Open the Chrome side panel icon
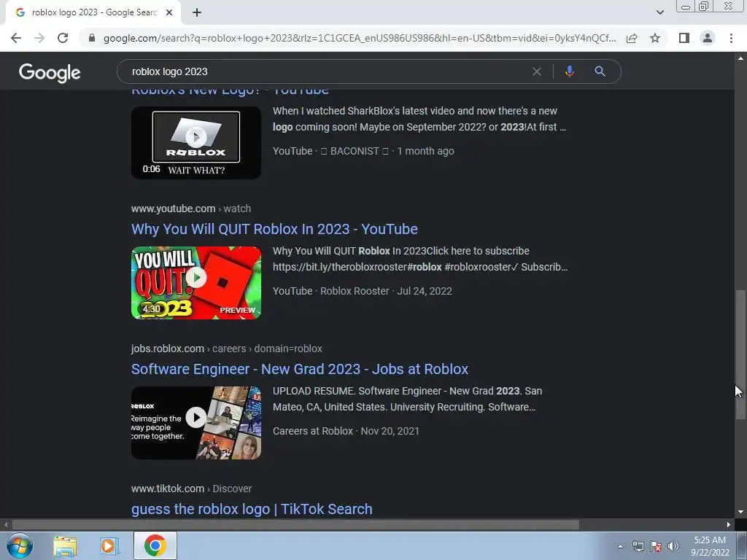The height and width of the screenshot is (560, 747). coord(684,38)
